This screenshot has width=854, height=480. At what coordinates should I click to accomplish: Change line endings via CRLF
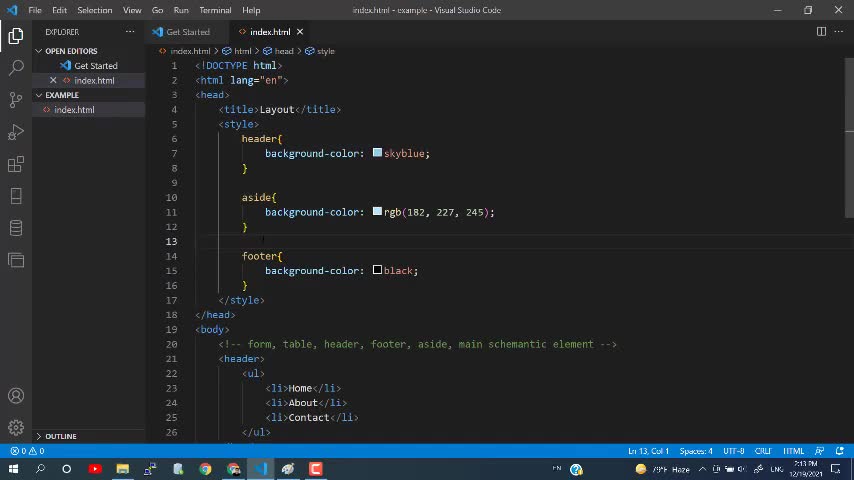763,451
